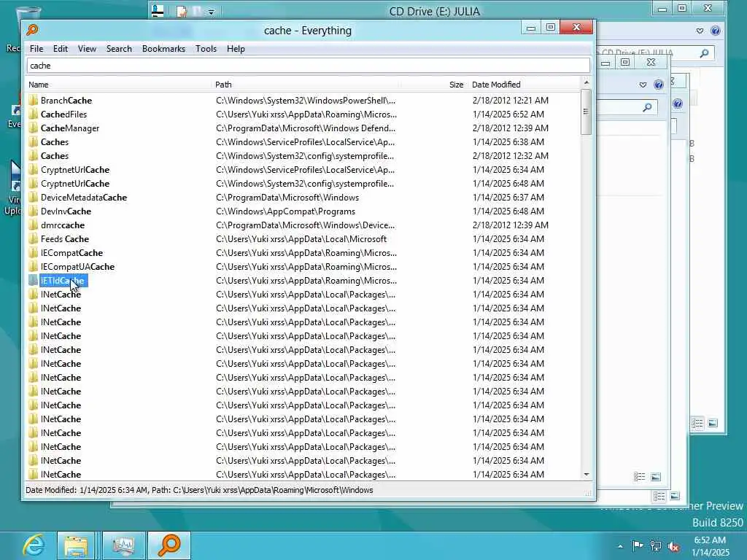Click the Properties icon in CD Drive quick toolbar
The height and width of the screenshot is (560, 747).
[x=182, y=12]
